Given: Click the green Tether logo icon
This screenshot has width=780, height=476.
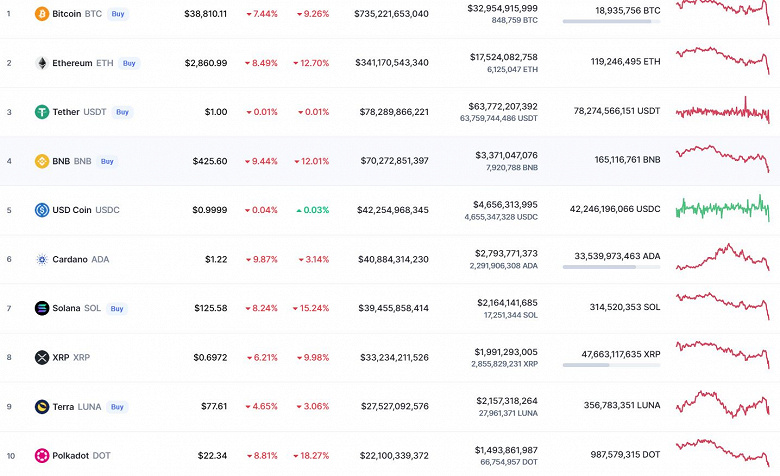Looking at the screenshot, I should point(42,112).
